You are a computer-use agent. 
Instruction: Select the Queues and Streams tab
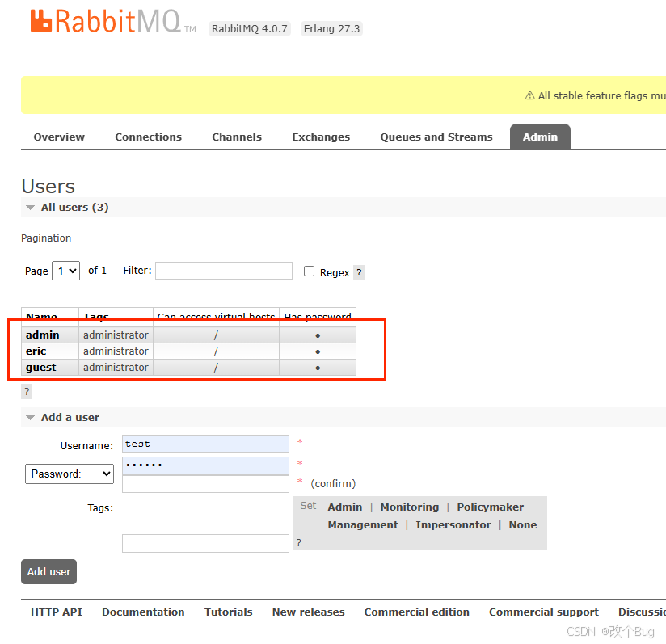tap(436, 137)
